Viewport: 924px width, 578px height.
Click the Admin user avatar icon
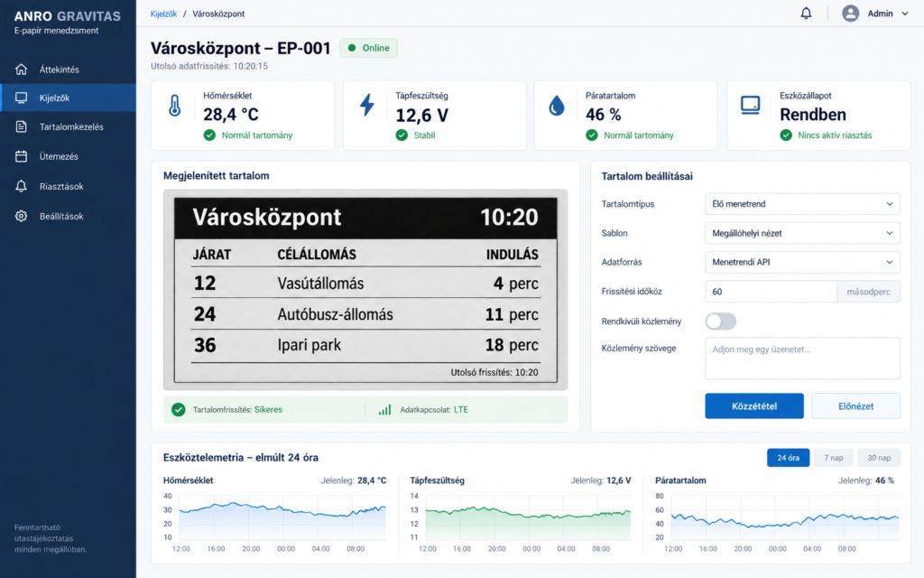point(850,13)
